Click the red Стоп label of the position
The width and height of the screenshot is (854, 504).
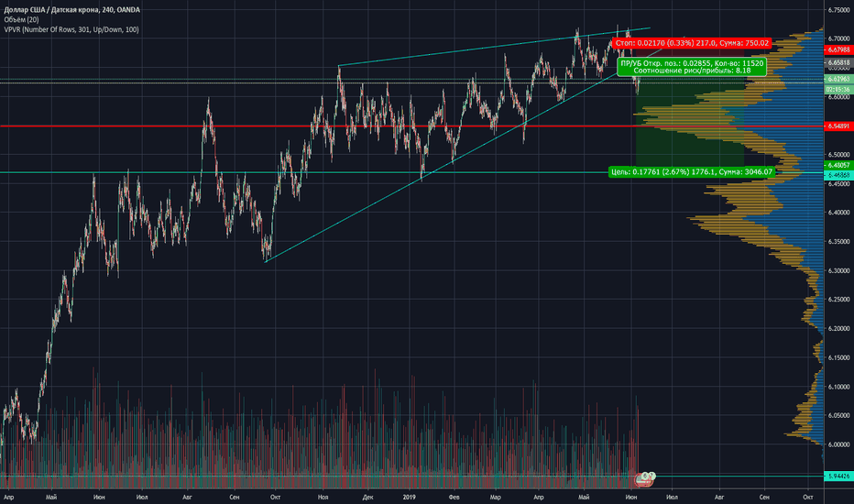[692, 43]
